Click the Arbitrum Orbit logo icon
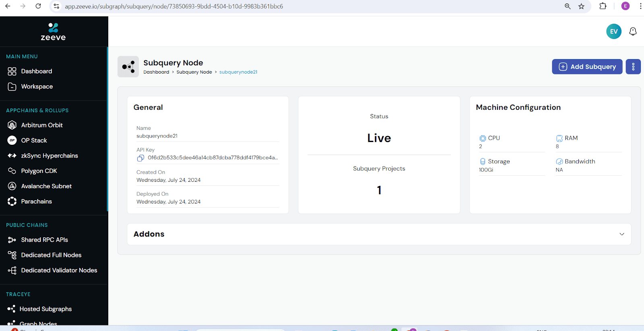Screen dimensions: 644x331 click(x=12, y=125)
